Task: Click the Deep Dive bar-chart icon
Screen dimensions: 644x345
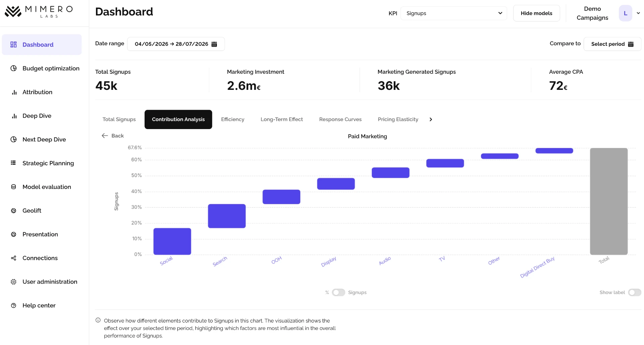Action: [14, 116]
